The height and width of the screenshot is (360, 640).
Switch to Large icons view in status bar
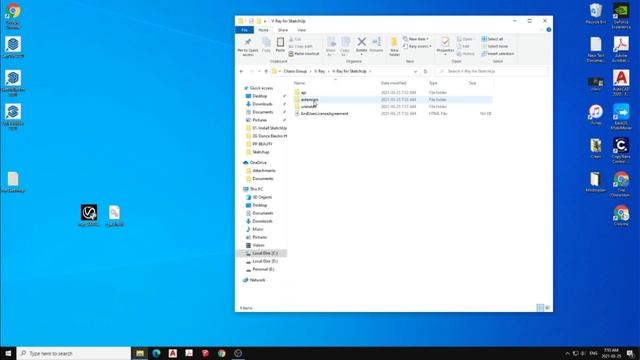tap(547, 308)
